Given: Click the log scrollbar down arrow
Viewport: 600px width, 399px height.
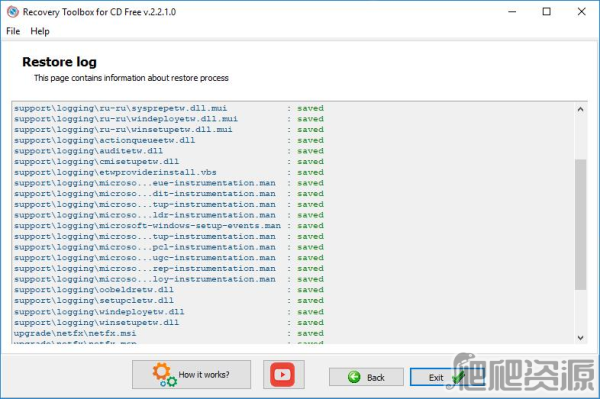Looking at the screenshot, I should [x=580, y=338].
